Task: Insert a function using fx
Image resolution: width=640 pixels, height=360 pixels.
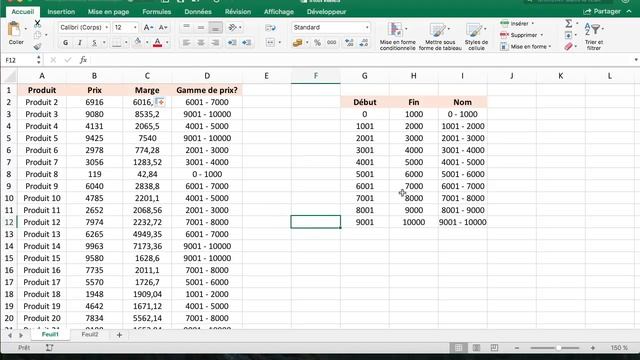Action: tap(83, 60)
